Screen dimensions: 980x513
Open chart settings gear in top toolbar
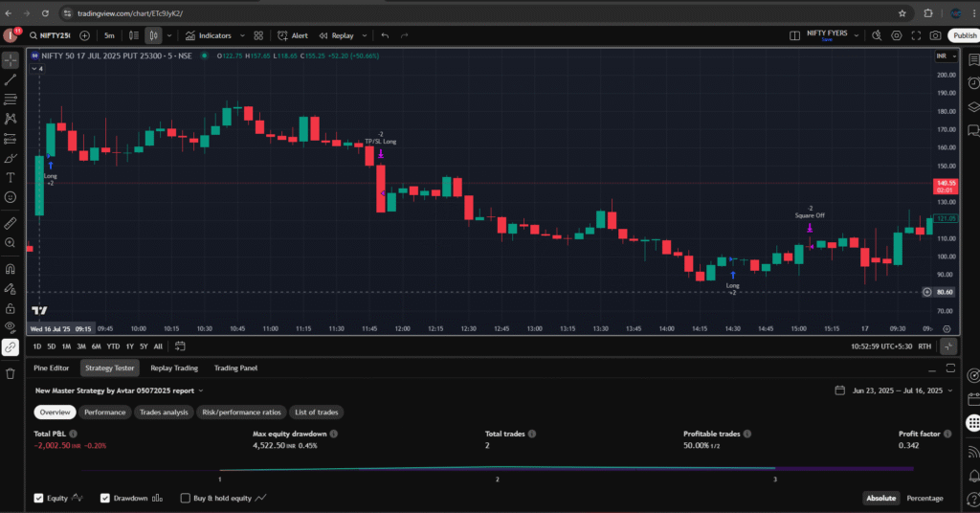[896, 35]
